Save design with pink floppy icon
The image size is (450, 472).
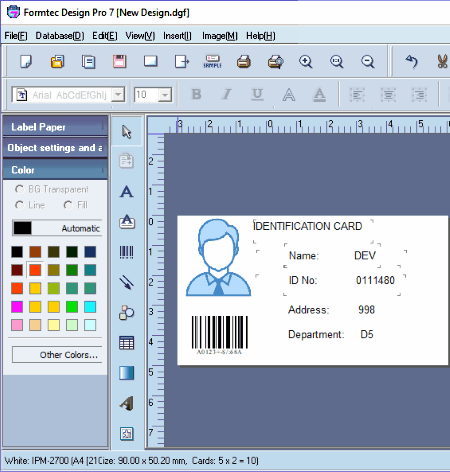119,62
